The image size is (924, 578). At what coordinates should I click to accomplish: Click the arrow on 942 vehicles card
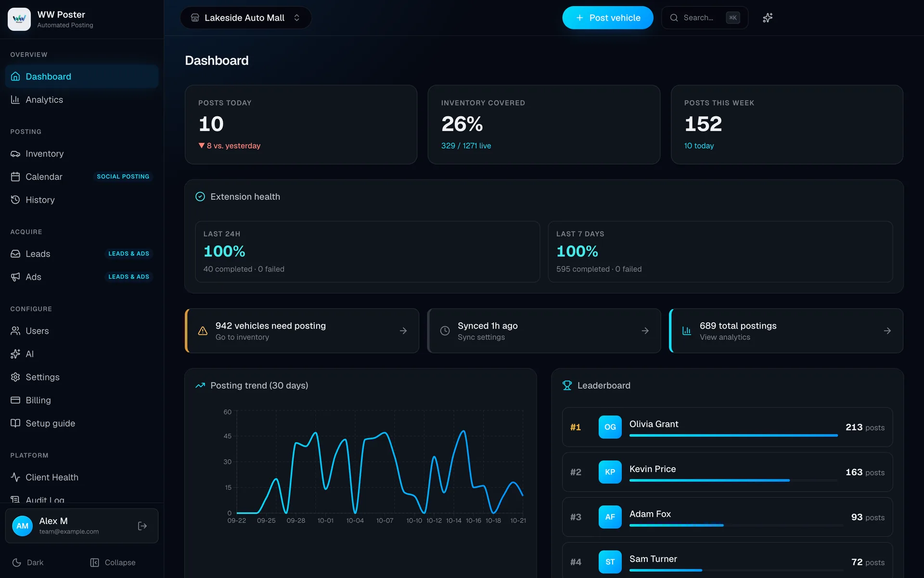pos(403,331)
